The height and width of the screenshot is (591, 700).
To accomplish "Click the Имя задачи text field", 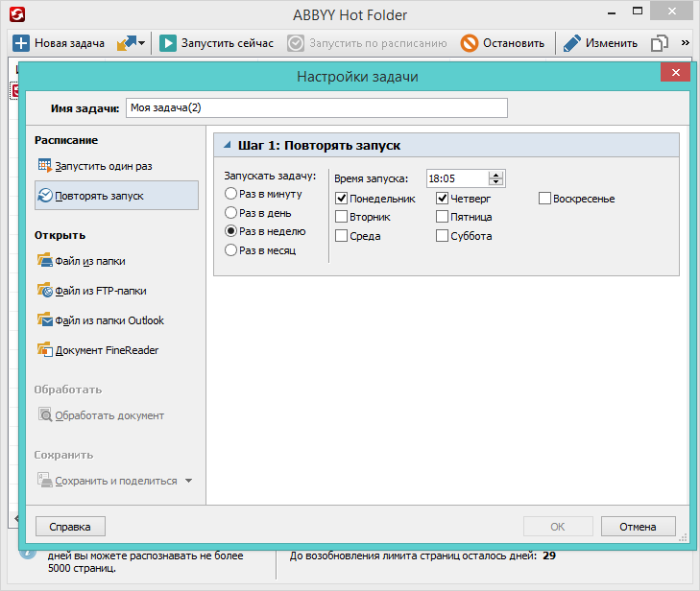I will (x=317, y=108).
